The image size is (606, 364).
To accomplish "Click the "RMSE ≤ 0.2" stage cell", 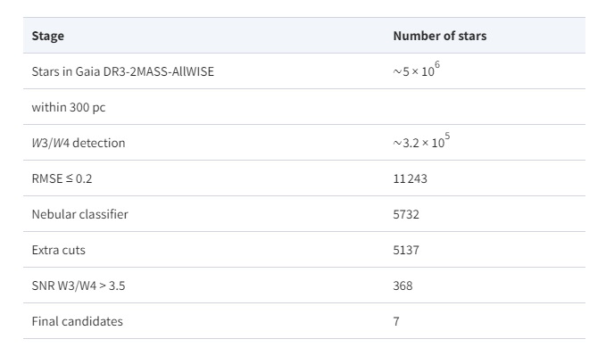I will pyautogui.click(x=62, y=178).
